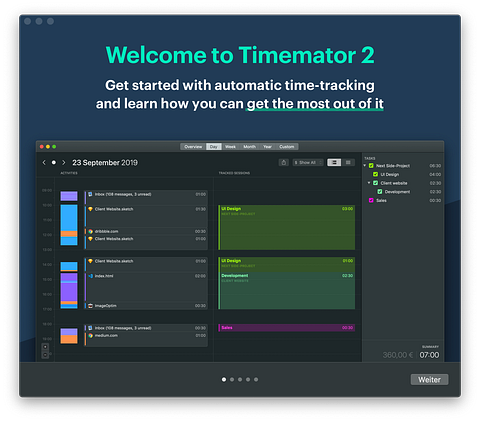Toggle the UI Design task checkbox
This screenshot has width=480, height=421.
tap(375, 174)
